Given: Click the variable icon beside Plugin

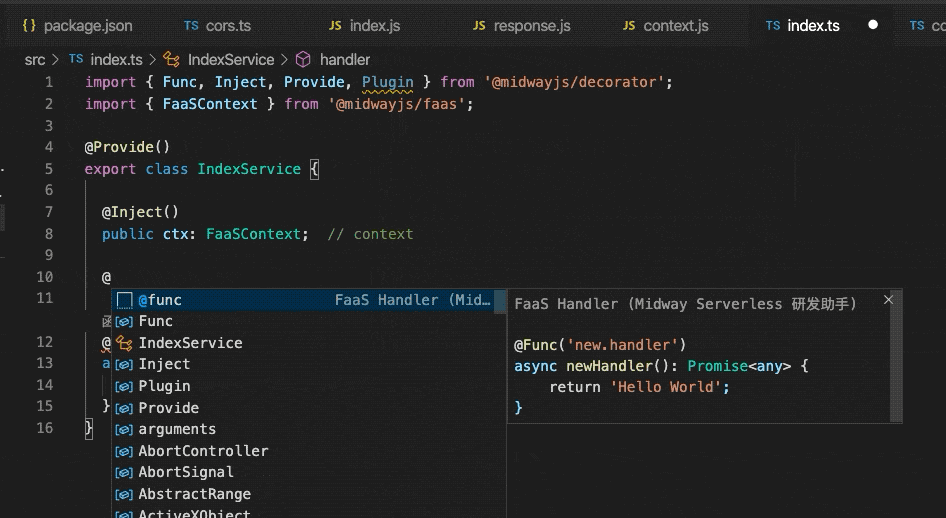Looking at the screenshot, I should click(x=124, y=387).
